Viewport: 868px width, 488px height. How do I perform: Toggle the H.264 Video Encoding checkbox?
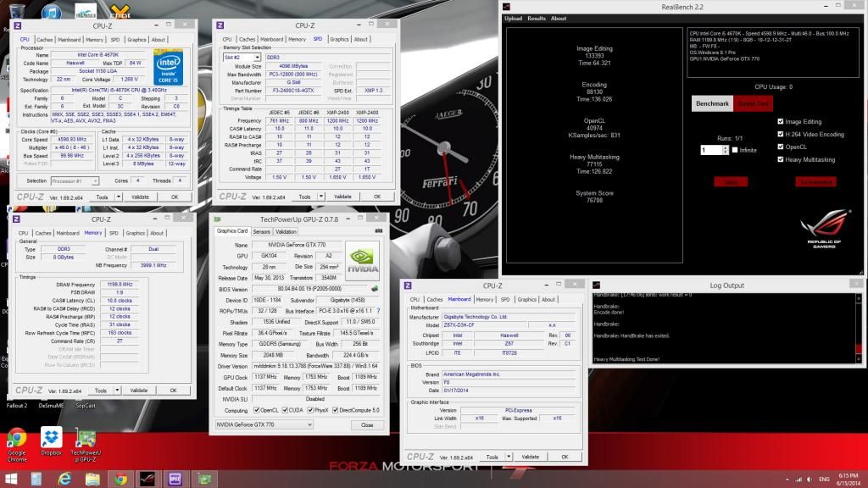(x=780, y=134)
